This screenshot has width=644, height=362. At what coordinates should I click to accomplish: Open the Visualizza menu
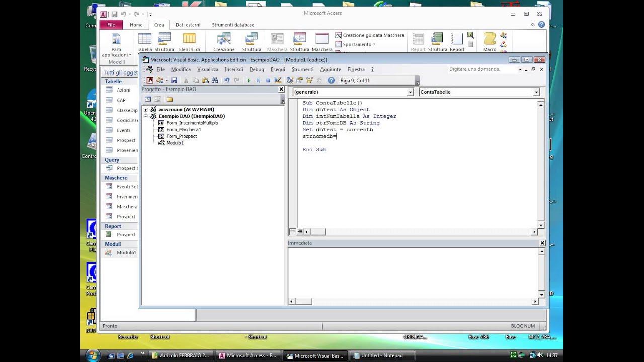coord(208,69)
